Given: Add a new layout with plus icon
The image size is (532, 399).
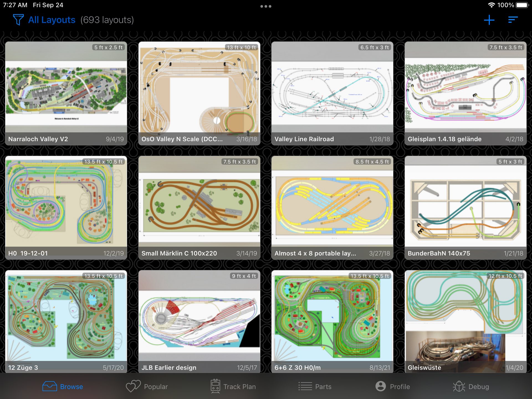Looking at the screenshot, I should coord(489,20).
